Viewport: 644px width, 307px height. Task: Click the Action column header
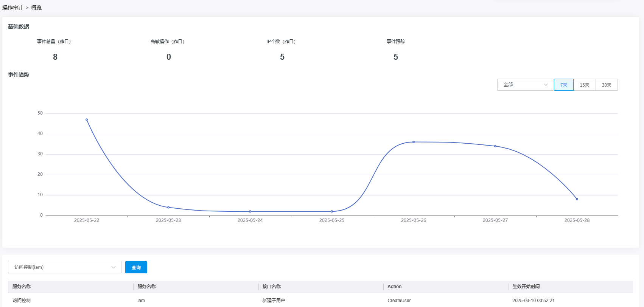tap(395, 287)
